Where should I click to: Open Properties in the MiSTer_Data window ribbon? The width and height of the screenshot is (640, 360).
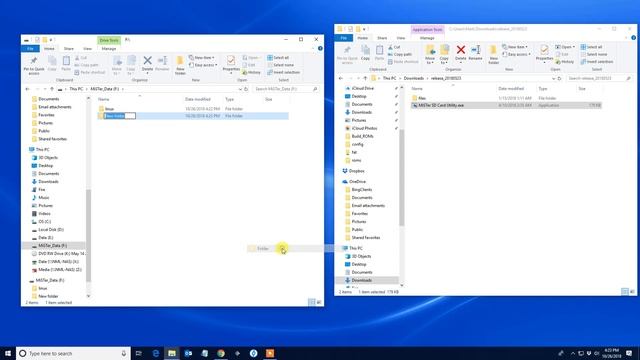[x=231, y=64]
